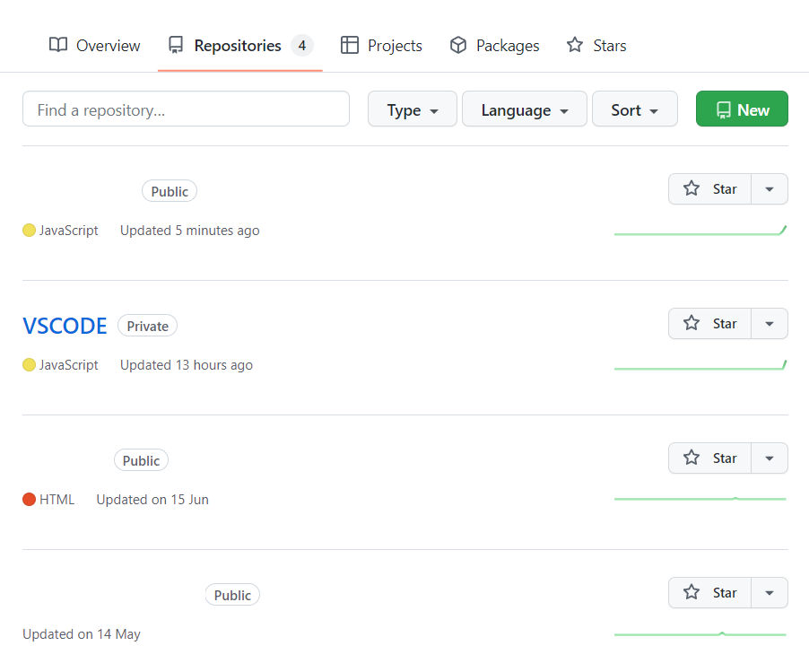
Task: Click the Packages cube icon
Action: click(x=458, y=45)
